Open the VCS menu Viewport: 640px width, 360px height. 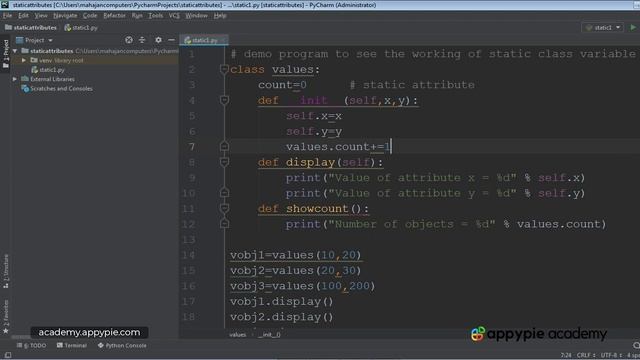(174, 16)
